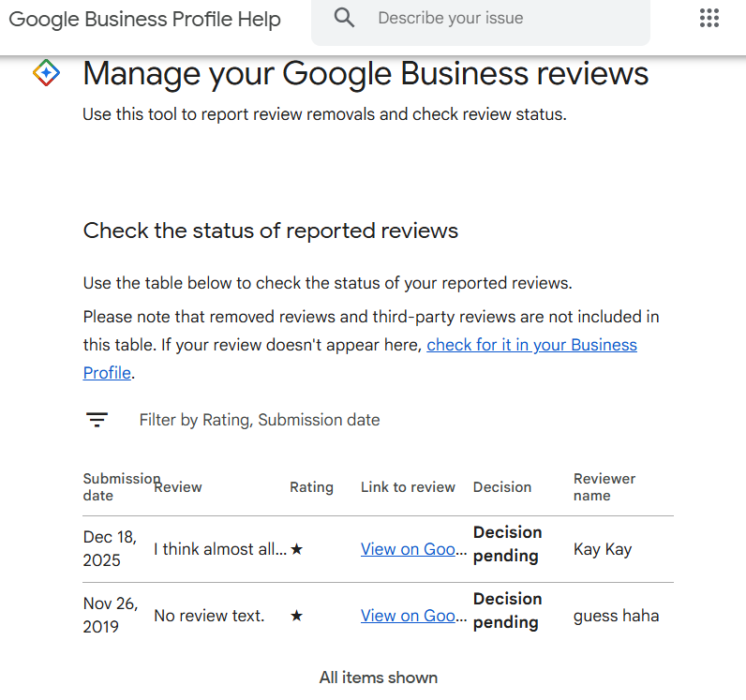746x700 pixels.
Task: Open the Google apps grid
Action: [709, 18]
